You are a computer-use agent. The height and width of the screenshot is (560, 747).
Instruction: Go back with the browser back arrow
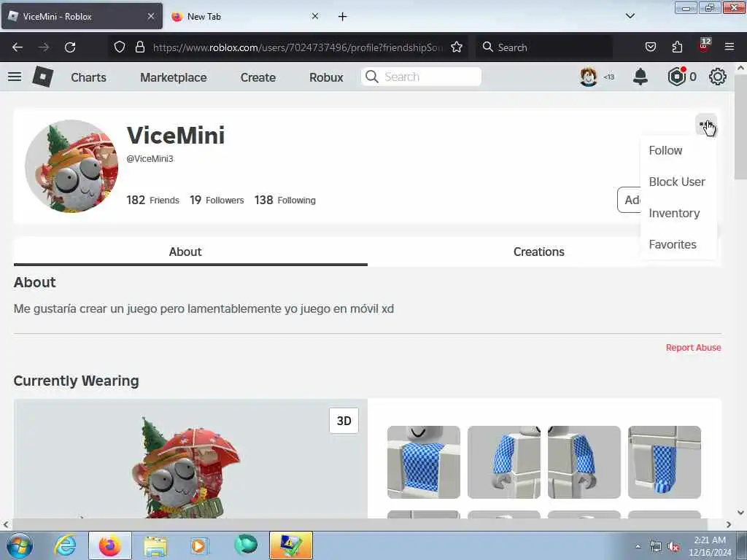pos(18,47)
